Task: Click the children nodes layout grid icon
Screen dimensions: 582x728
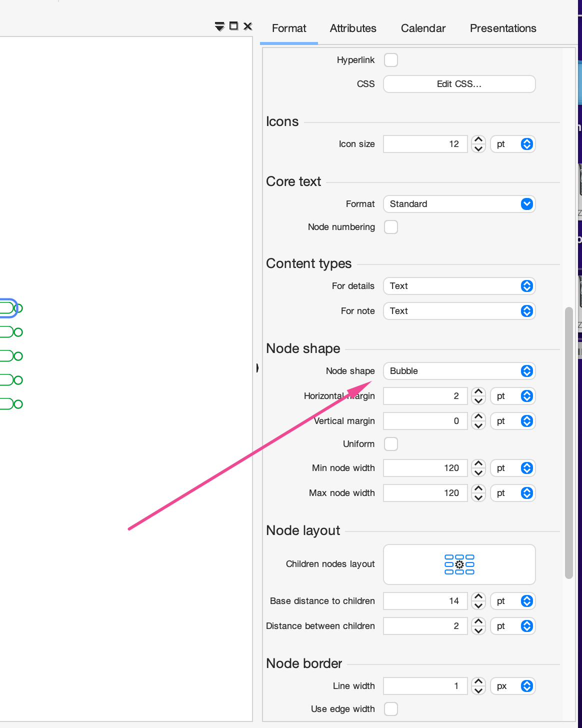Action: click(x=459, y=564)
